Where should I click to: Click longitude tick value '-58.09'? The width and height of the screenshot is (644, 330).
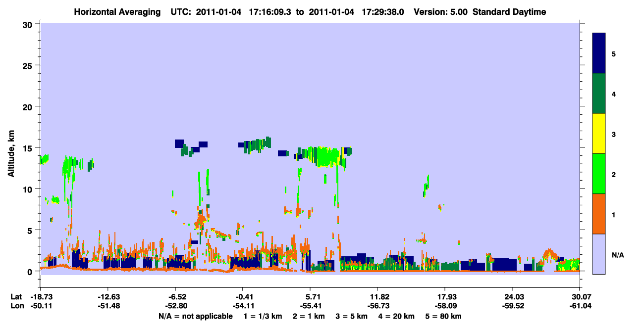[x=445, y=306]
